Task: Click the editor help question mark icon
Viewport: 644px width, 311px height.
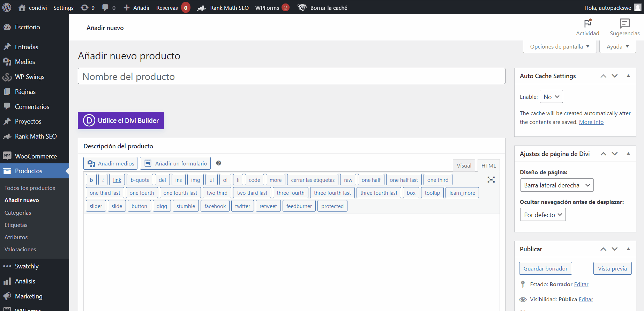Action: [x=218, y=163]
